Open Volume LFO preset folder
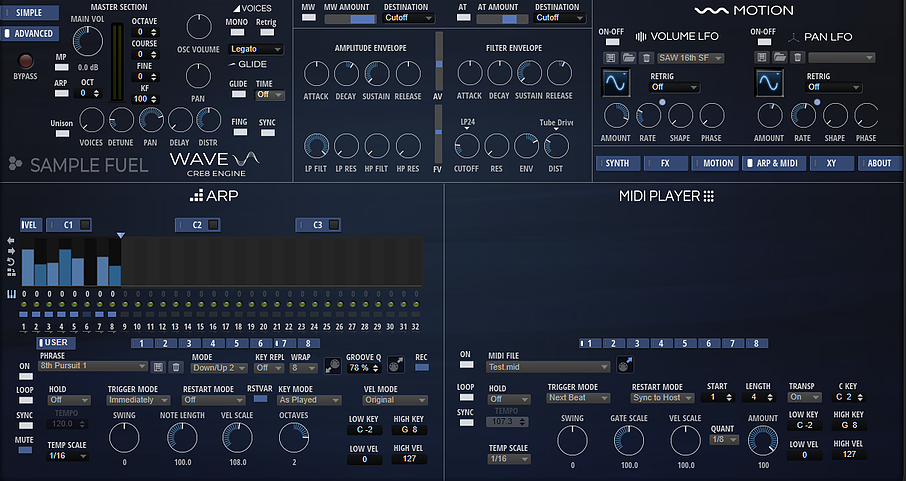 [x=629, y=58]
